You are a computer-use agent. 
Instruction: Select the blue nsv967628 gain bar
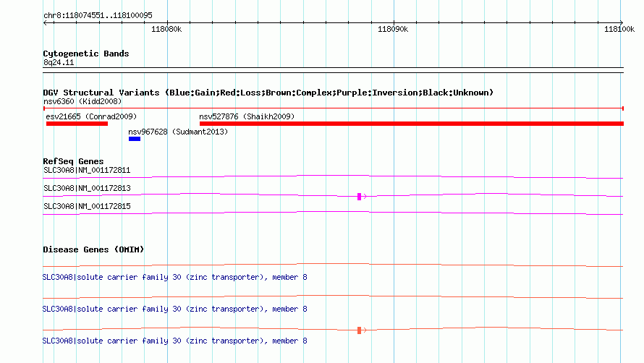click(x=135, y=139)
